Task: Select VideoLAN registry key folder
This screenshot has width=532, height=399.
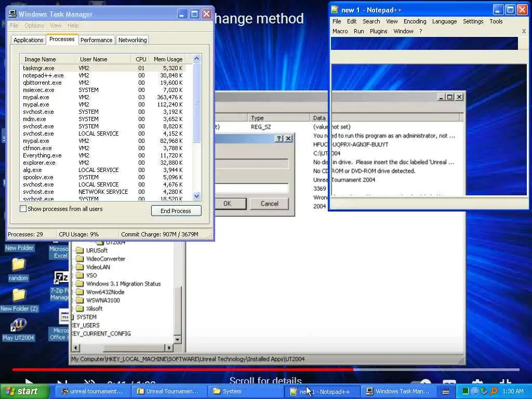Action: click(98, 267)
